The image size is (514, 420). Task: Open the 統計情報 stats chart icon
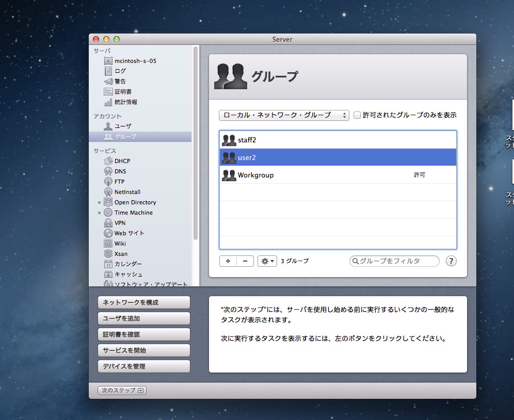[x=108, y=102]
